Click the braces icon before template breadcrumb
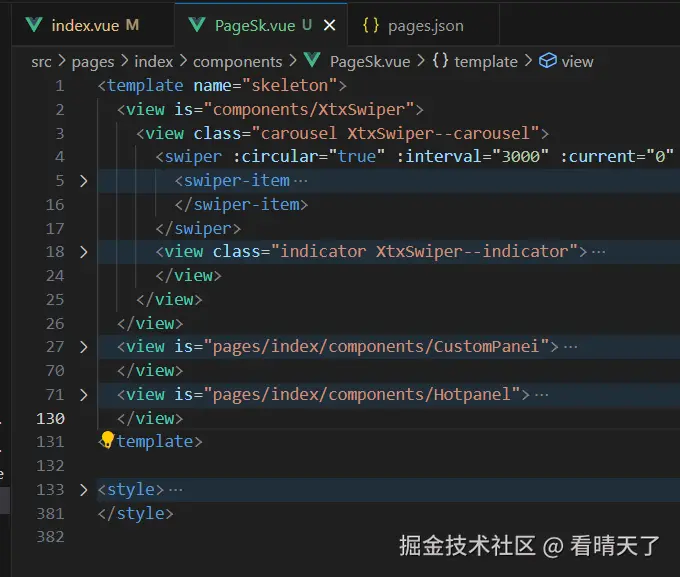The image size is (680, 577). point(440,60)
